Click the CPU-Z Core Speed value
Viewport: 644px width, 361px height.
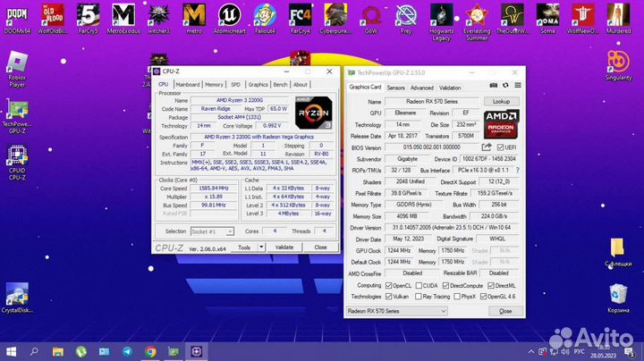(214, 189)
